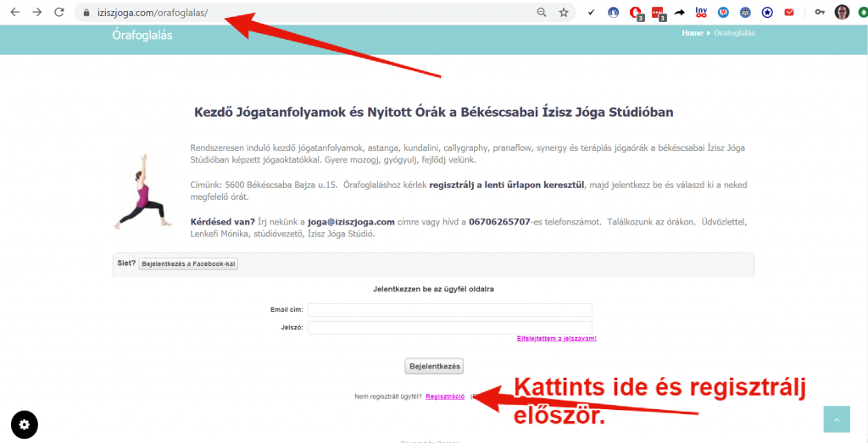Open the zoom magnifier icon in address bar
Viewport: 868px width, 443px height.
(x=542, y=13)
